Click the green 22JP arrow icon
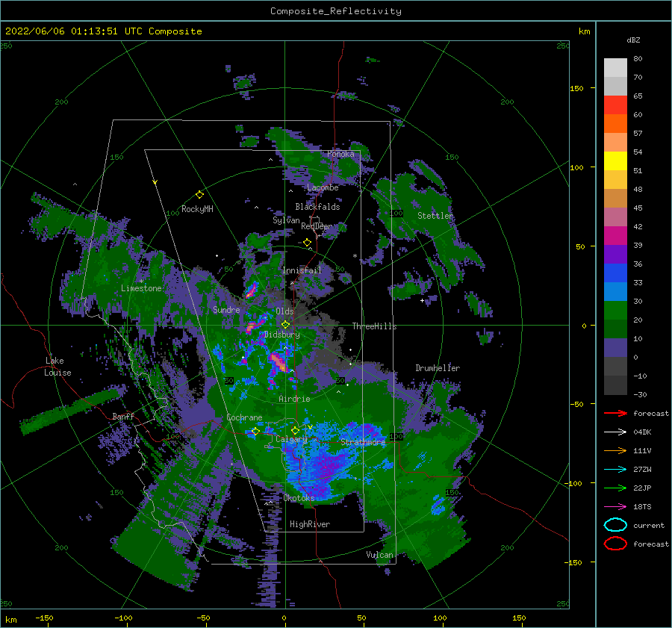The height and width of the screenshot is (628, 672). (615, 488)
